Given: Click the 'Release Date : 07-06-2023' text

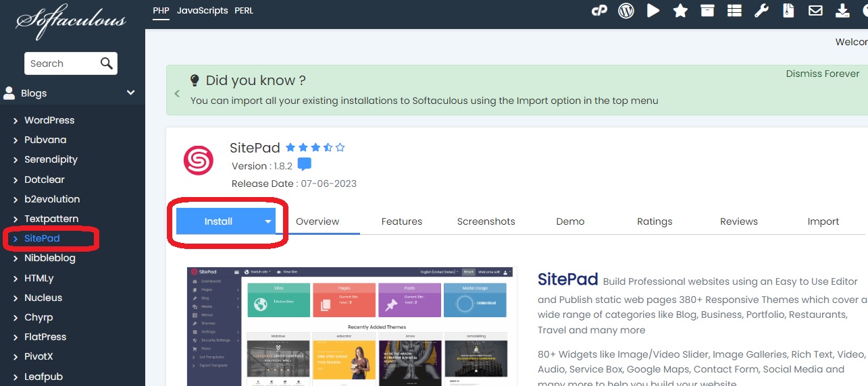Looking at the screenshot, I should click(x=294, y=184).
